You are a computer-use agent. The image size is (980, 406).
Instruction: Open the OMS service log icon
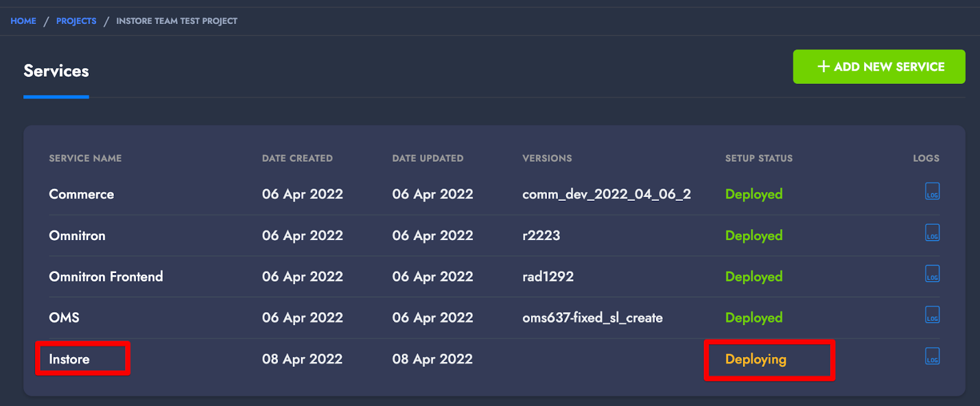[x=932, y=315]
